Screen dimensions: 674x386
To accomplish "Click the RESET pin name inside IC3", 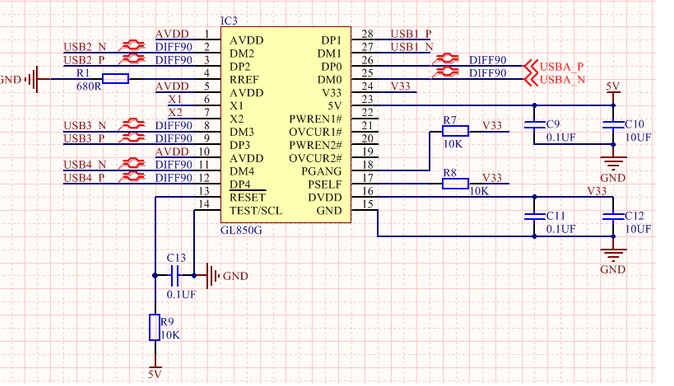I will [248, 197].
